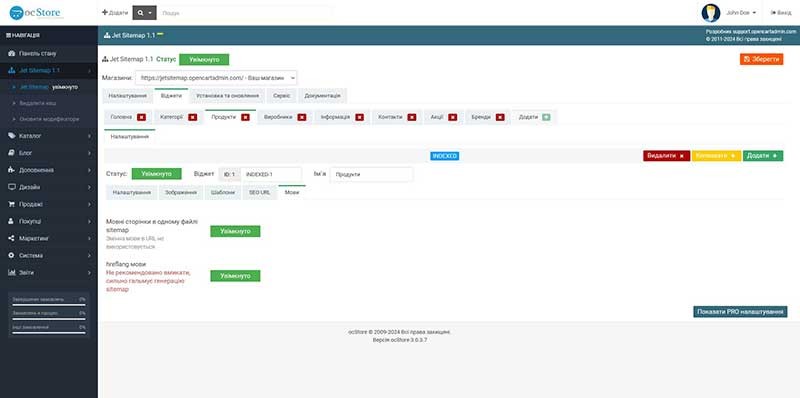Click the orange Зберегти save button
Viewport: 800px width, 398px height.
(x=761, y=60)
